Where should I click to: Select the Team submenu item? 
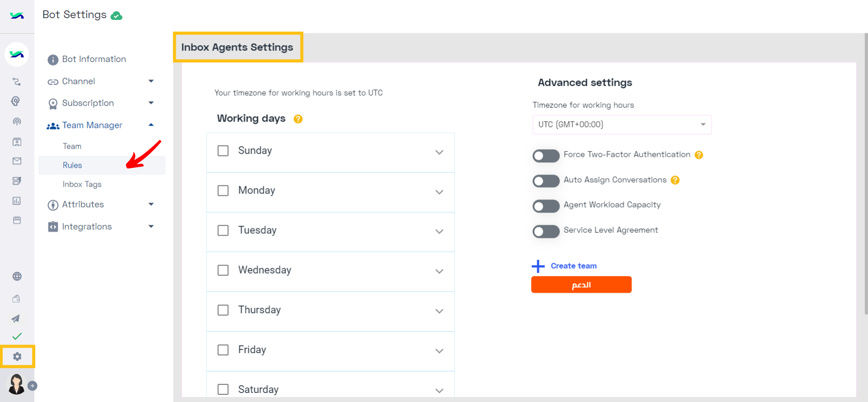click(72, 146)
